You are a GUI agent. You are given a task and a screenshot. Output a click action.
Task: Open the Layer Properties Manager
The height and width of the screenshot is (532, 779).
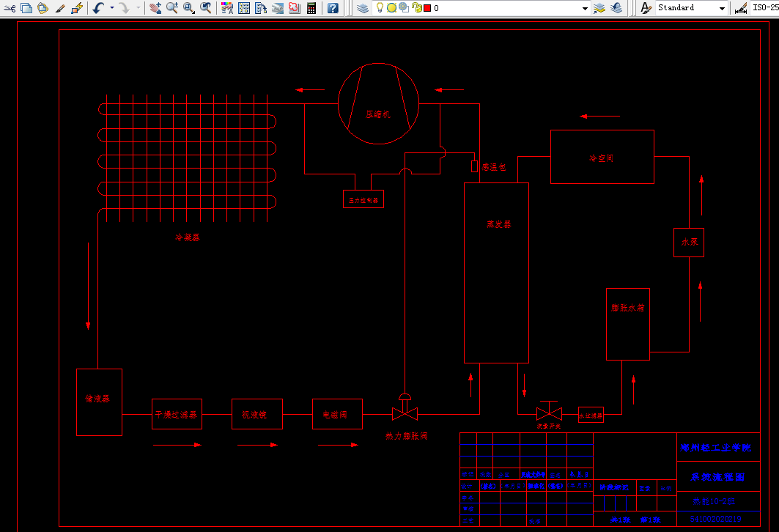click(363, 8)
